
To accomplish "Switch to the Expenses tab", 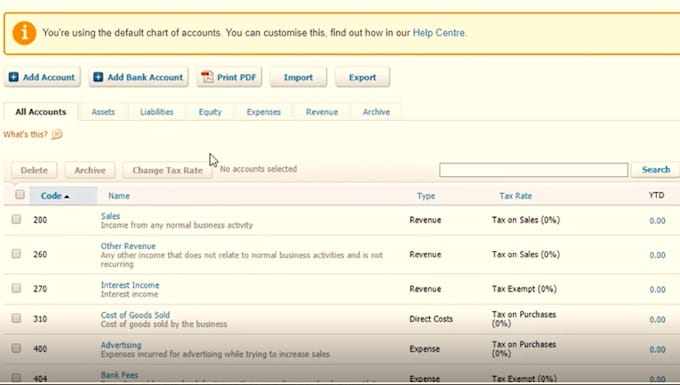I will (x=263, y=112).
